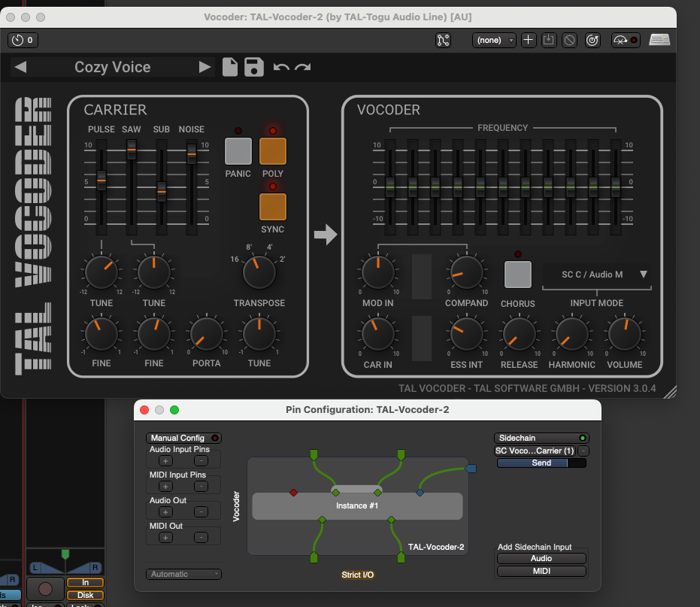The height and width of the screenshot is (607, 700).
Task: Click the undo arrow in TAL Vocoder
Action: 281,68
